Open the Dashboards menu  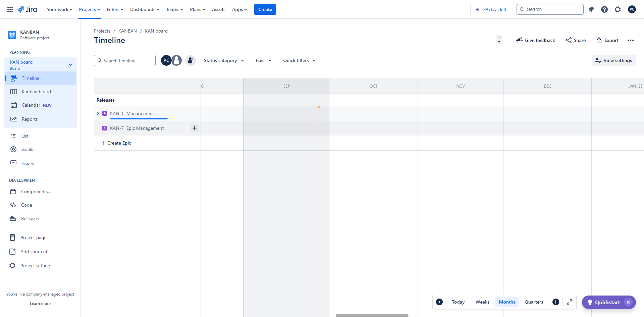pos(145,9)
